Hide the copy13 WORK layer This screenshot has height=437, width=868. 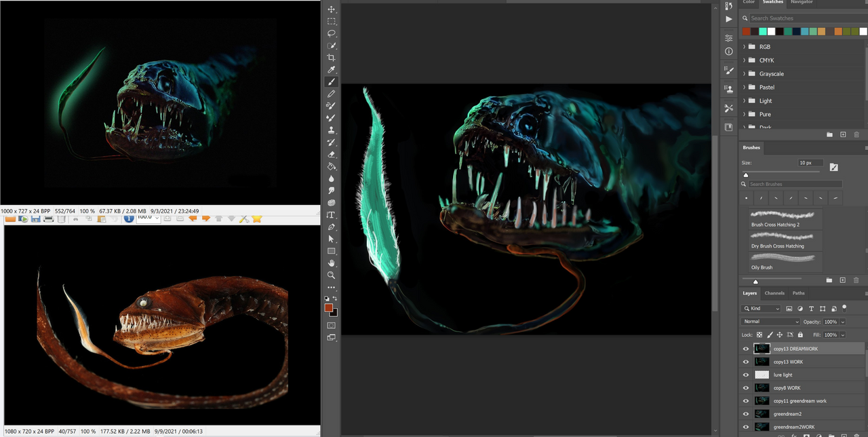[746, 362]
